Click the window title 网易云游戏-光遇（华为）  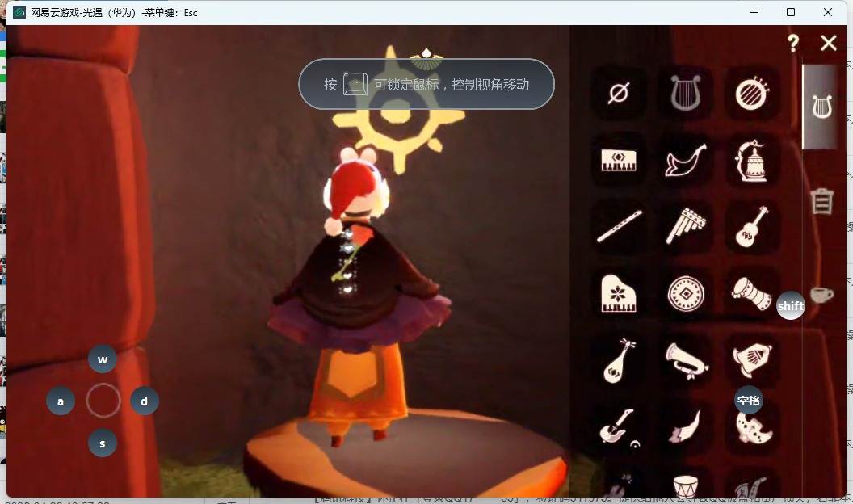click(83, 12)
